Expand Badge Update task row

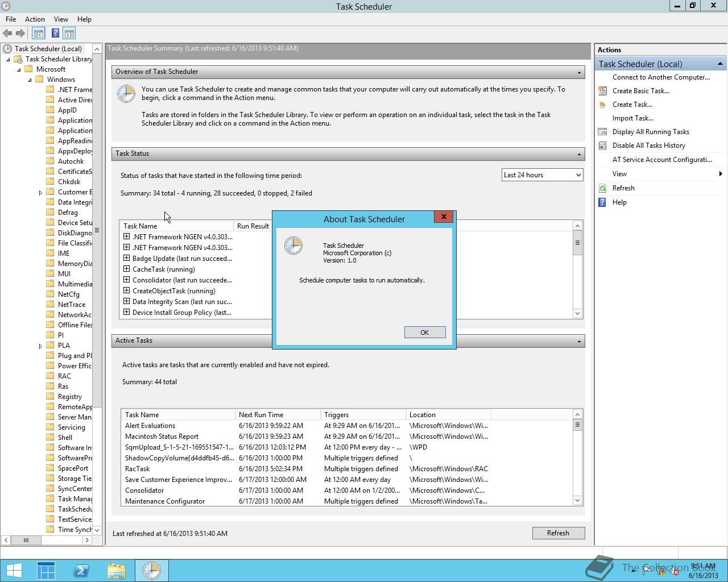coord(127,259)
